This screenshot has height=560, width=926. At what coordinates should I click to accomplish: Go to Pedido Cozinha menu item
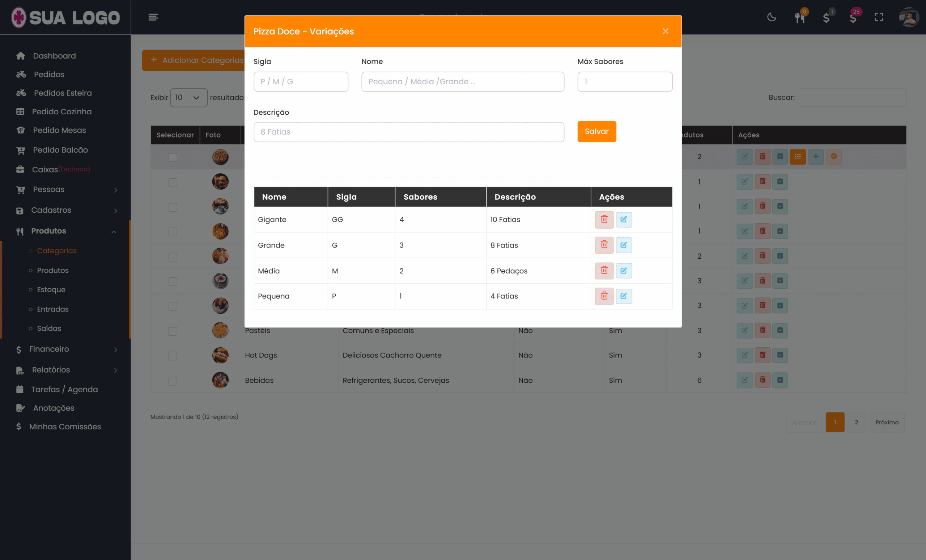click(61, 112)
